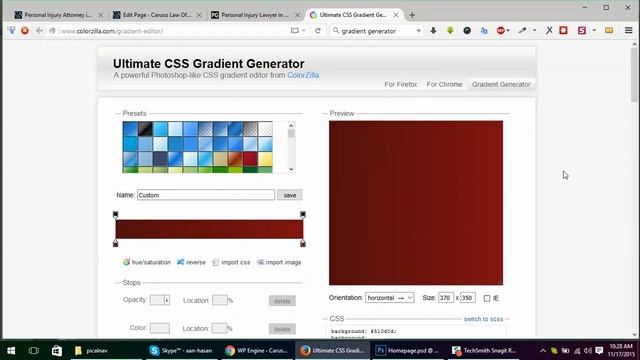This screenshot has width=640, height=360.
Task: Expand the ColorZilla eyedropper dropdown arrow
Action: click(x=534, y=31)
